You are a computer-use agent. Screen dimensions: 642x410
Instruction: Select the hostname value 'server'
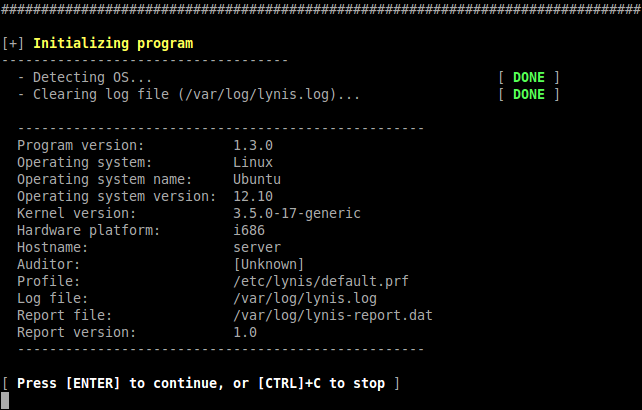click(256, 247)
